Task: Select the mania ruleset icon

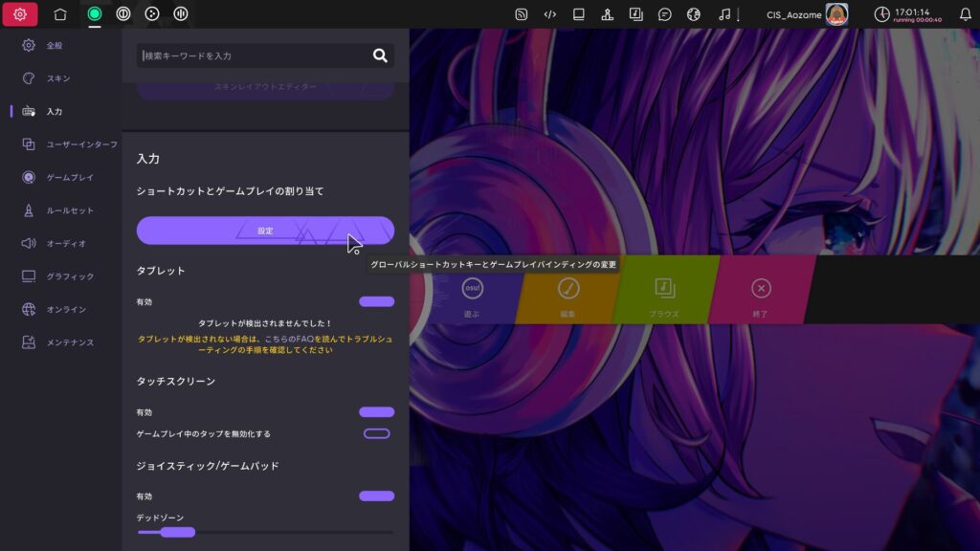Action: 181,13
